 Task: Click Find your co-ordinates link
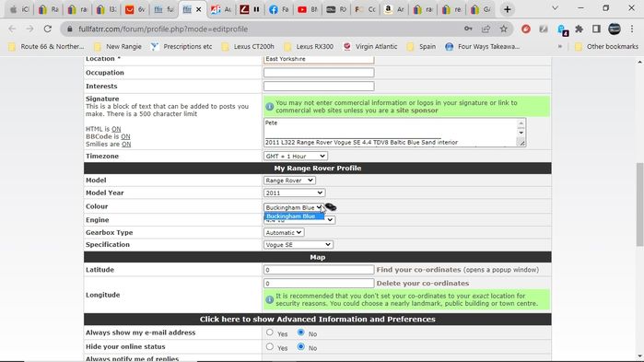(418, 270)
